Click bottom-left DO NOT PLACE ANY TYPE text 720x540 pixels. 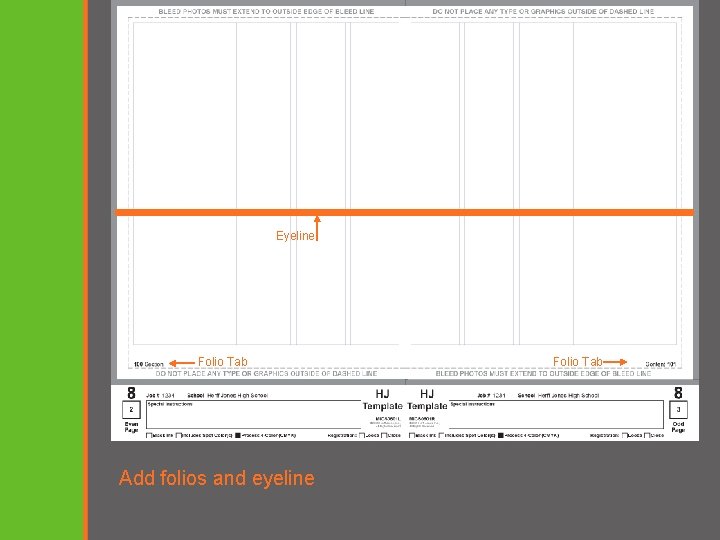tap(266, 374)
